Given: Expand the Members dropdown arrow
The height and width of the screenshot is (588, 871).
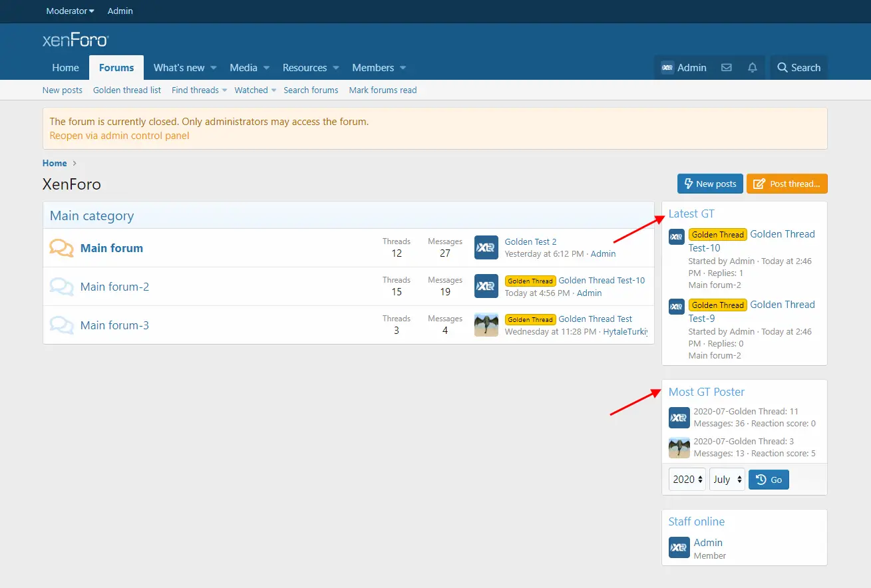Looking at the screenshot, I should (403, 68).
